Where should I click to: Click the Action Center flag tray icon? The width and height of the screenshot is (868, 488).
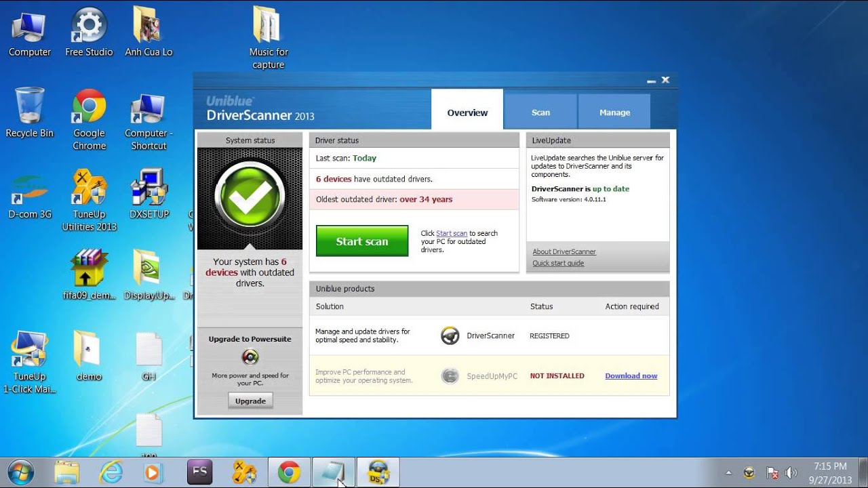[772, 472]
